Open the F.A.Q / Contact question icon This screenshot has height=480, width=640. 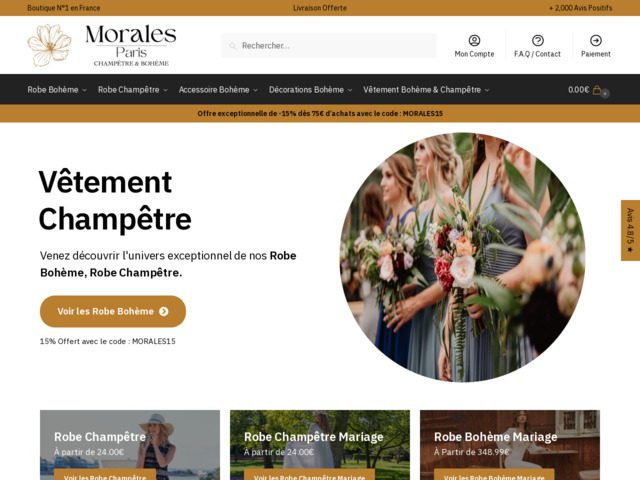pos(538,40)
